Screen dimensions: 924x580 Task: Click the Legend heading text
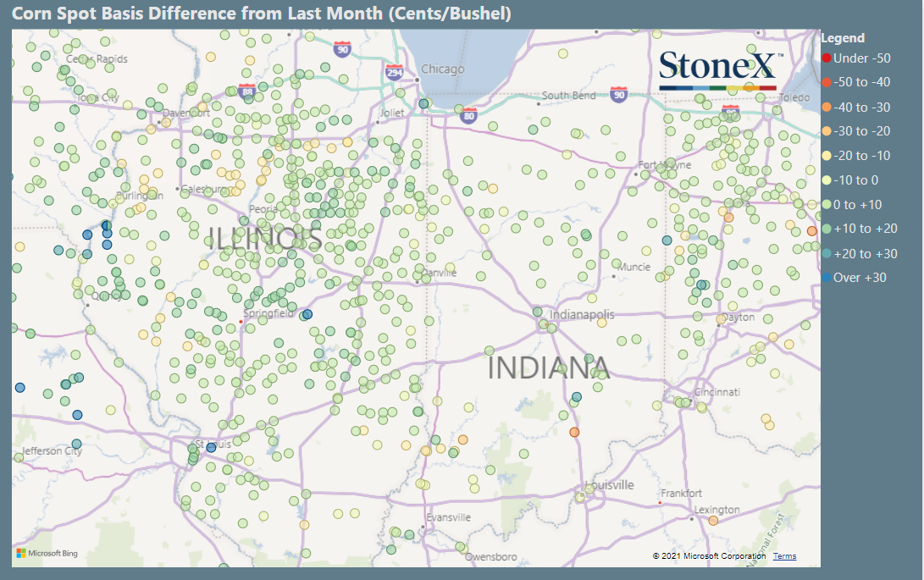[843, 38]
